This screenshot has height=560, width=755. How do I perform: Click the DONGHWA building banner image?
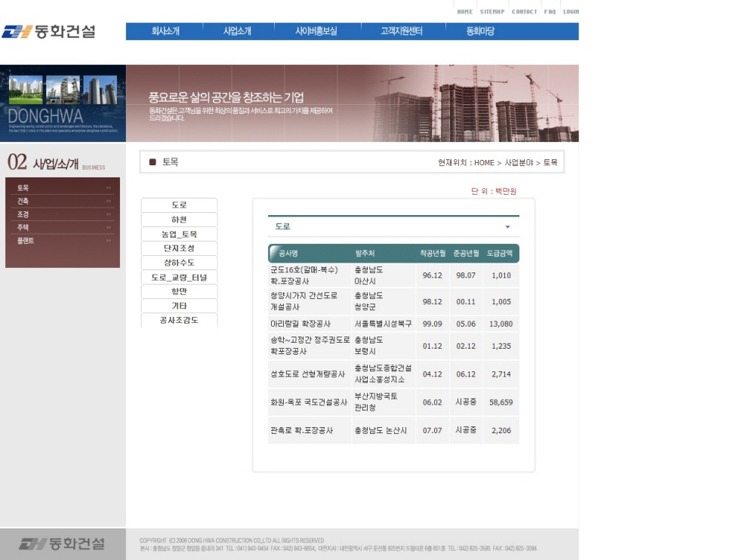(x=63, y=103)
